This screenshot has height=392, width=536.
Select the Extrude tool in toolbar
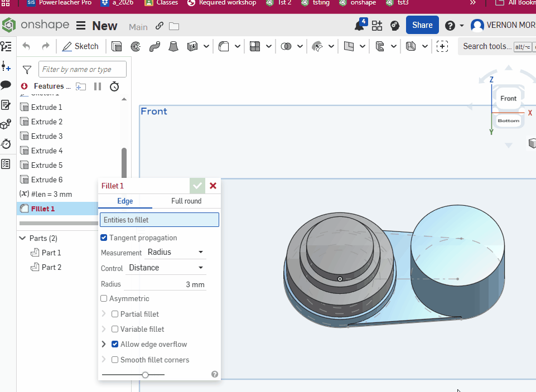[117, 46]
